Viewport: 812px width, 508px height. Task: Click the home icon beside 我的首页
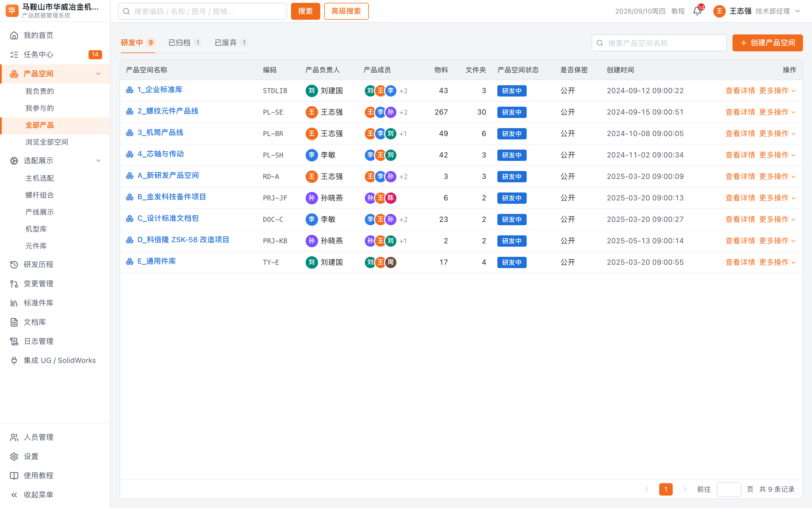(x=14, y=35)
